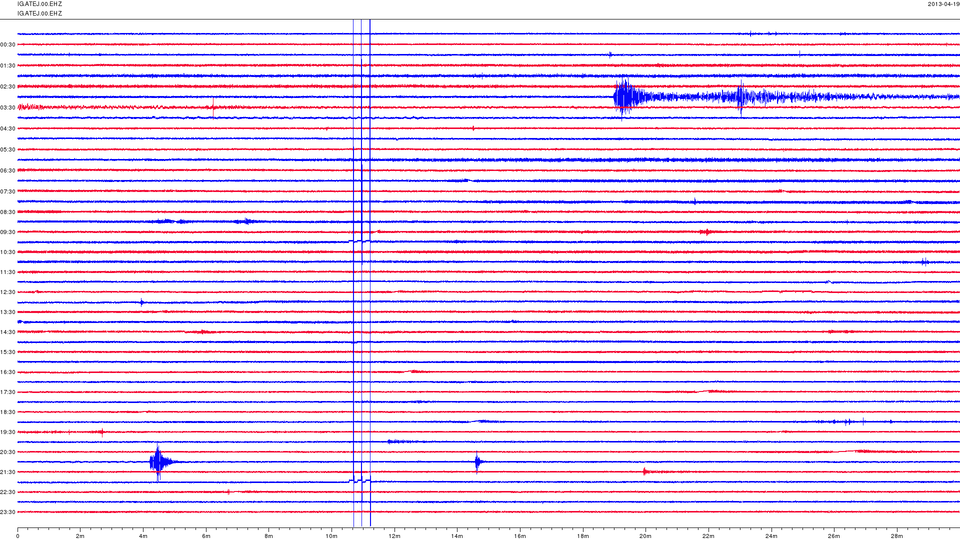Click the large earthquake onset near 19 minutes
This screenshot has width=960, height=540.
(624, 97)
